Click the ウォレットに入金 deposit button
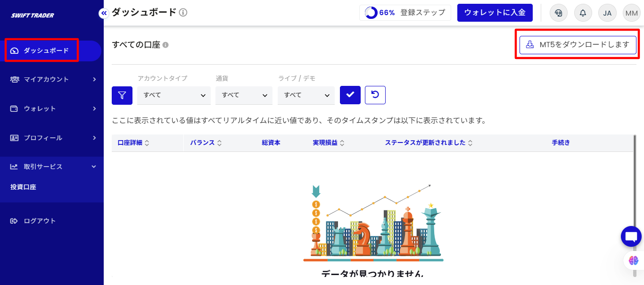644x285 pixels. pos(495,13)
